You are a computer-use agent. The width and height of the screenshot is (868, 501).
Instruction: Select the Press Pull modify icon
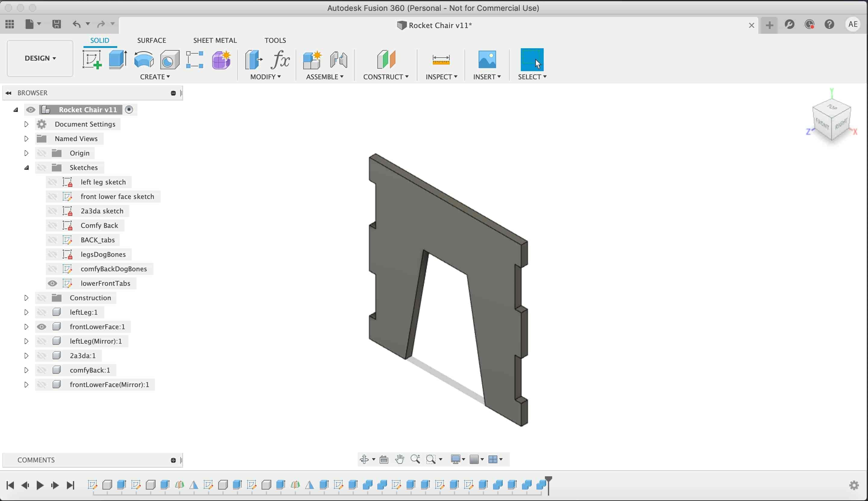click(253, 59)
